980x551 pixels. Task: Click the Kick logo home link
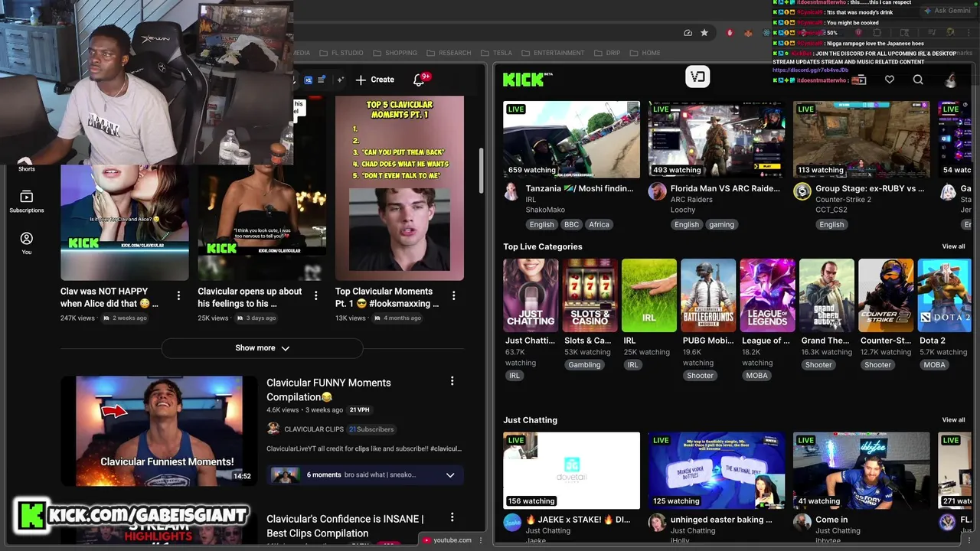pos(528,79)
